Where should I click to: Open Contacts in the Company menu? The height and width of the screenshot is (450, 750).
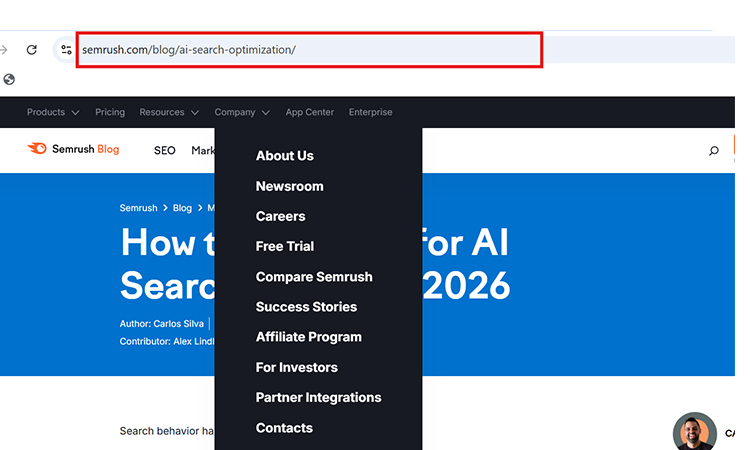[284, 428]
